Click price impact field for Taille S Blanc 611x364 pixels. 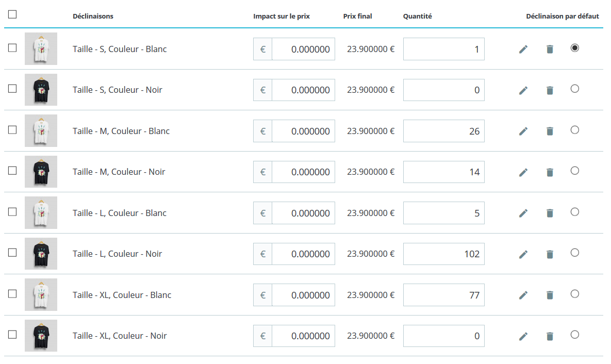coord(303,49)
